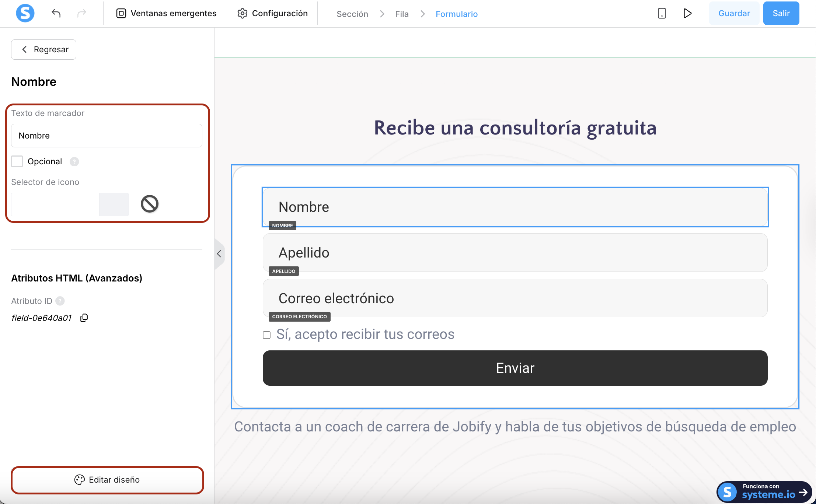Click the Regresar back button
The image size is (816, 504).
44,49
